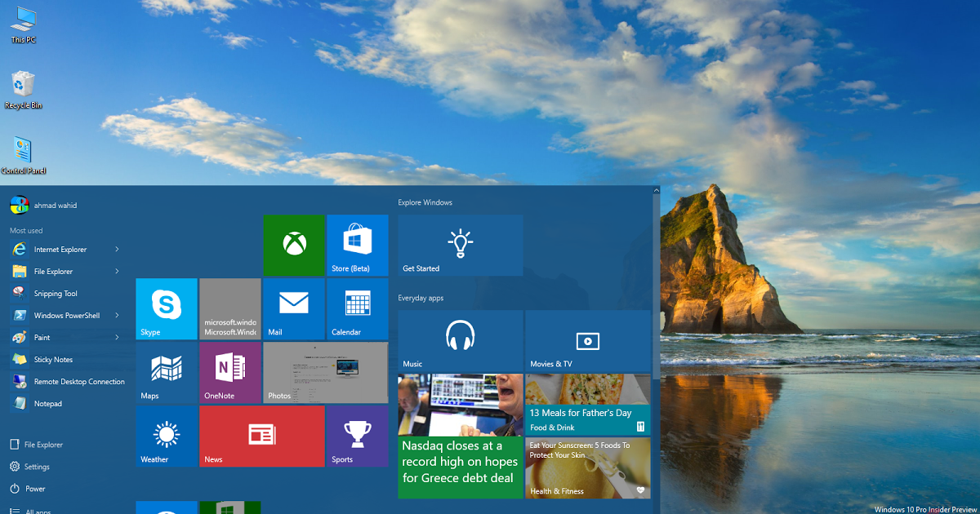Open 13 Meals for Father's Day tile
This screenshot has height=514, width=980.
click(x=588, y=405)
